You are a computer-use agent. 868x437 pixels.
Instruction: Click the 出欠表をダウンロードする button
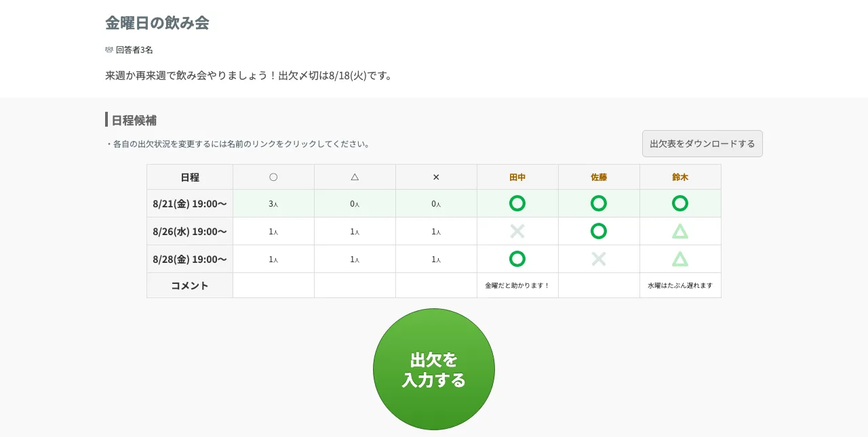tap(703, 144)
